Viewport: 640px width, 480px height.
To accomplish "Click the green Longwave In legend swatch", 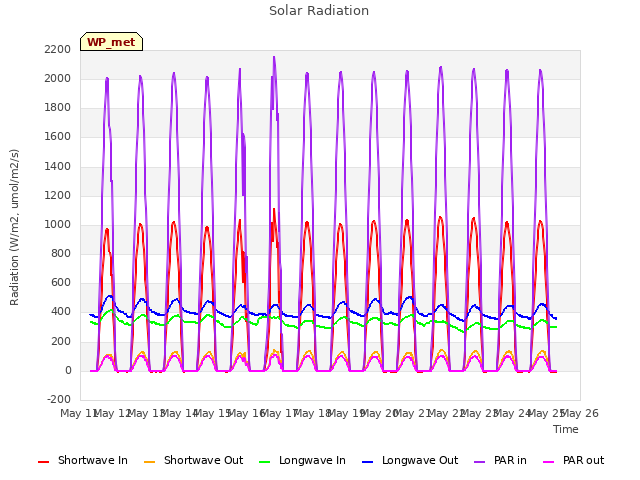I will [264, 462].
